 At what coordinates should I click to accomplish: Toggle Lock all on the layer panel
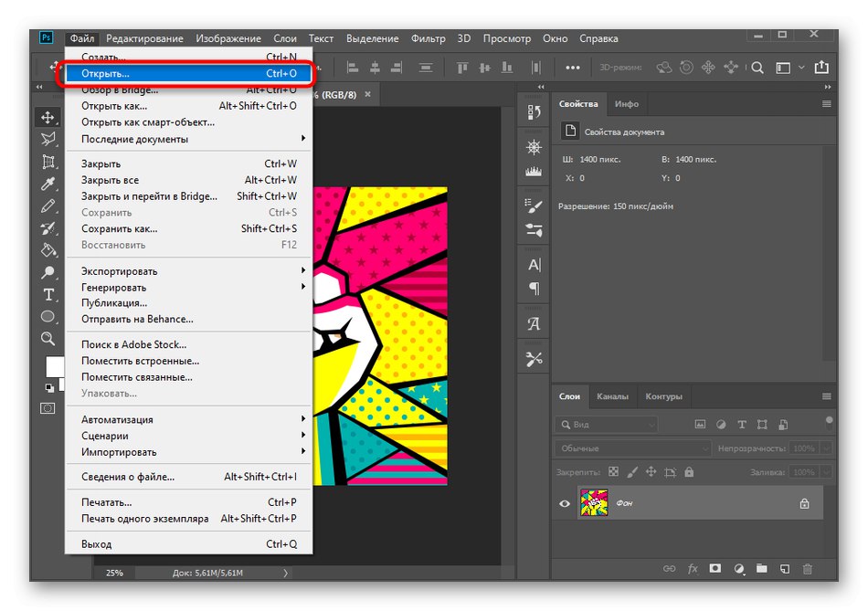click(690, 471)
